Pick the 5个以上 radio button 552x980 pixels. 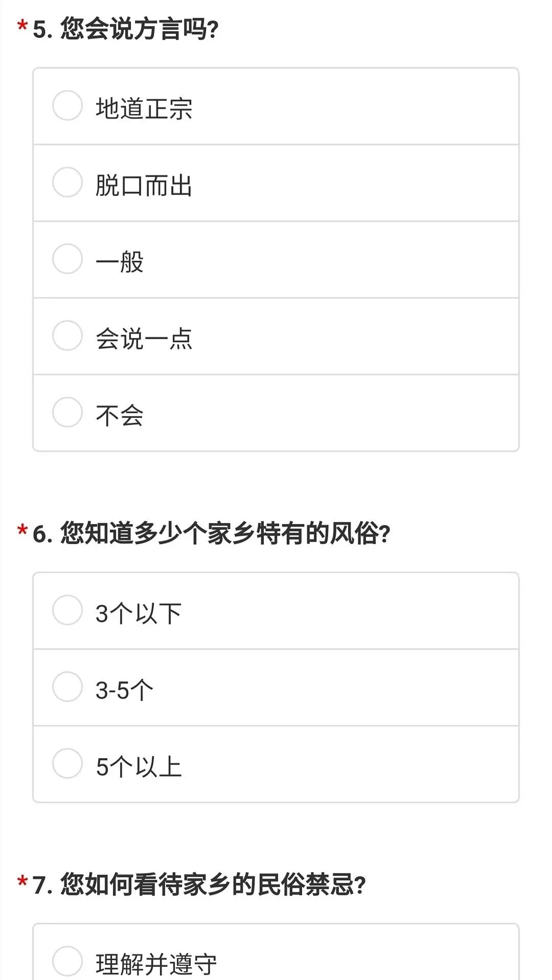[67, 764]
